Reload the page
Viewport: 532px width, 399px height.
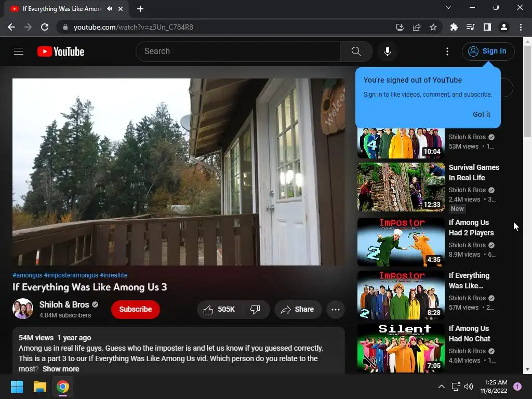point(45,27)
